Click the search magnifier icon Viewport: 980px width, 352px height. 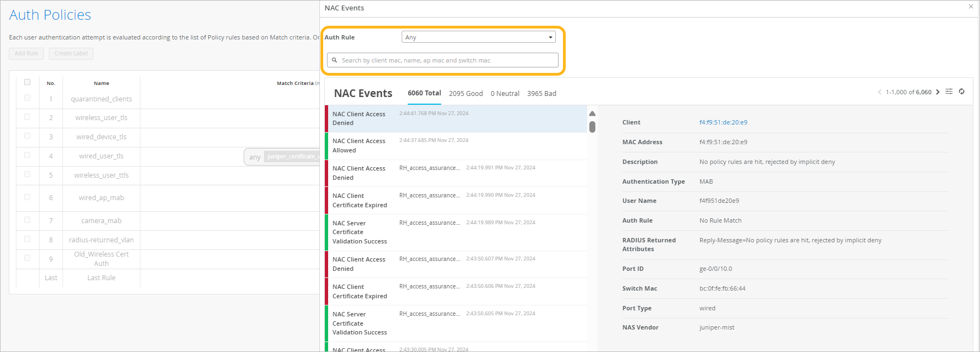point(334,60)
